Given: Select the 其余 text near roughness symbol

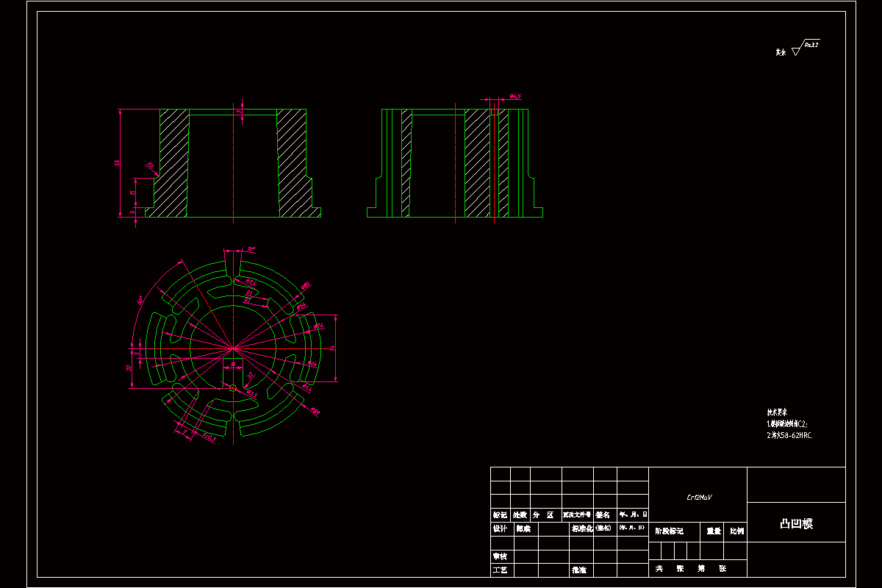Looking at the screenshot, I should (x=781, y=53).
